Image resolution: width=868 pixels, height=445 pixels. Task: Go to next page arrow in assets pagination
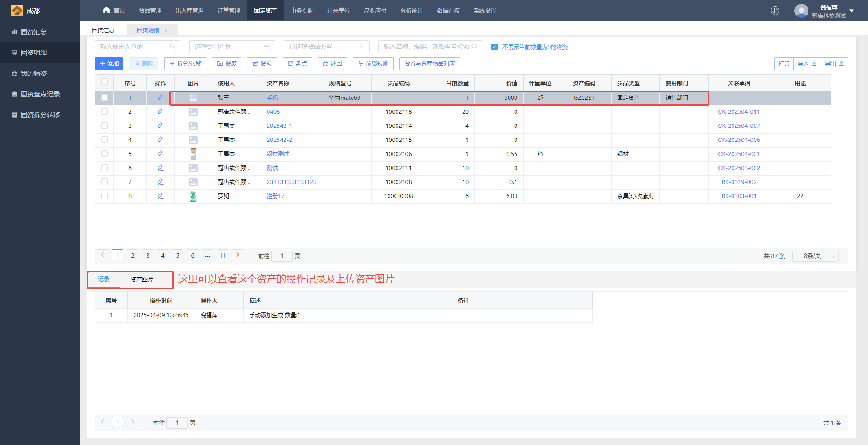pos(238,255)
